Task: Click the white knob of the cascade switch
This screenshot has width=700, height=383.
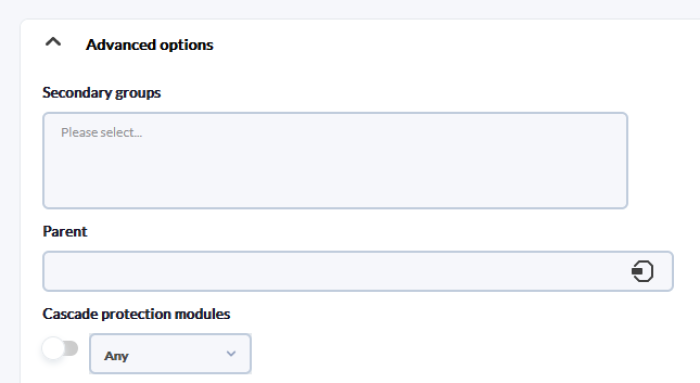Action: pyautogui.click(x=54, y=348)
